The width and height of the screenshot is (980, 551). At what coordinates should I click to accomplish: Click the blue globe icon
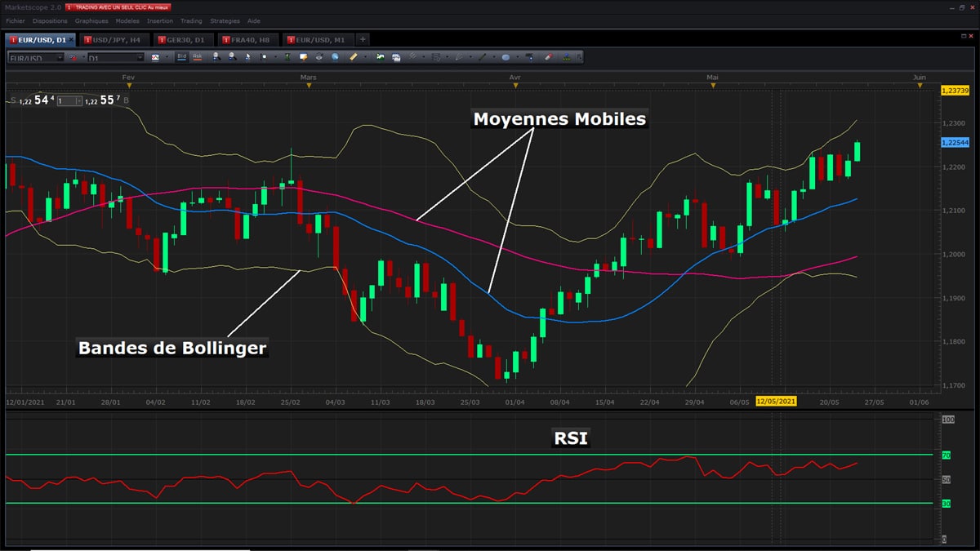coord(335,57)
